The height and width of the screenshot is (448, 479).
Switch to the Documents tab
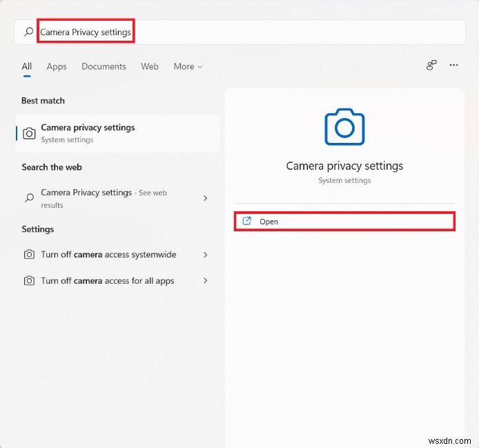[x=104, y=66]
